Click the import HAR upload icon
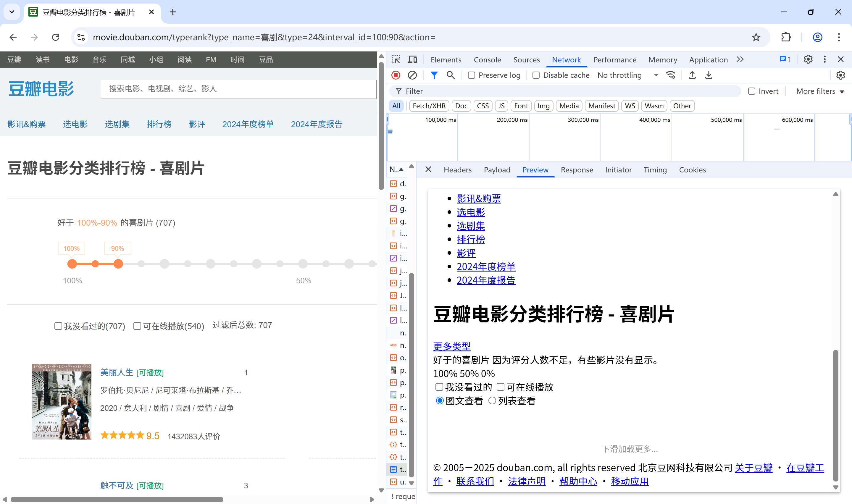 click(692, 75)
